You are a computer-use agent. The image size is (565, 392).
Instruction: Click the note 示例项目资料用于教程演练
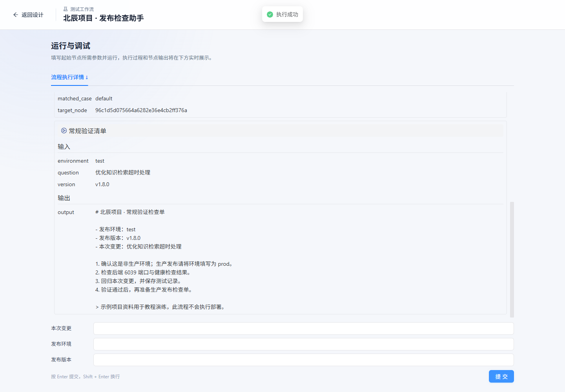click(161, 307)
